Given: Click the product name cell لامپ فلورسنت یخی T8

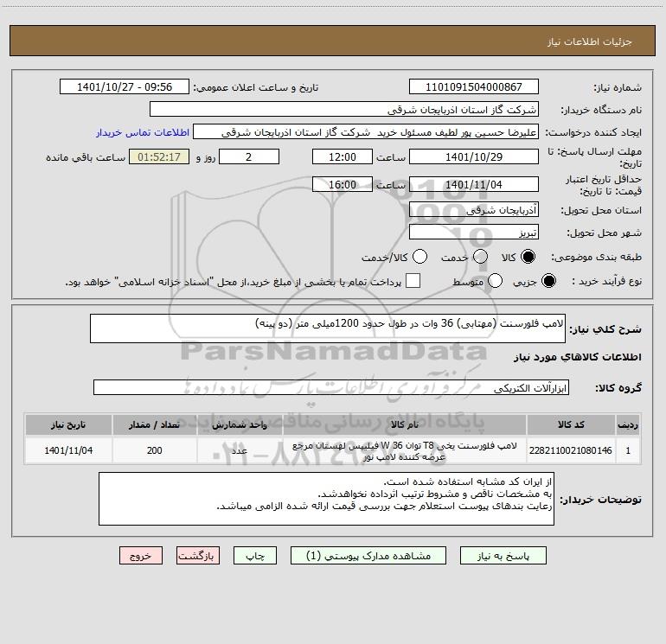Looking at the screenshot, I should tap(405, 451).
